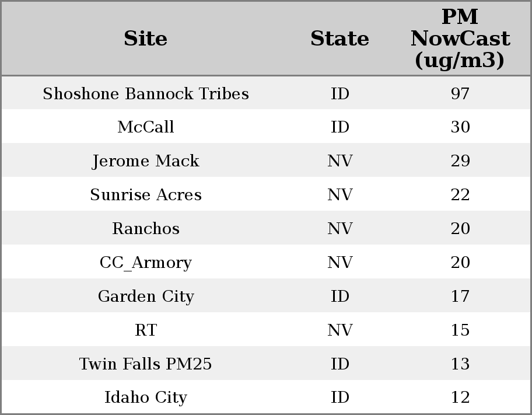
Task: Select the PM value 17
Action: point(460,297)
